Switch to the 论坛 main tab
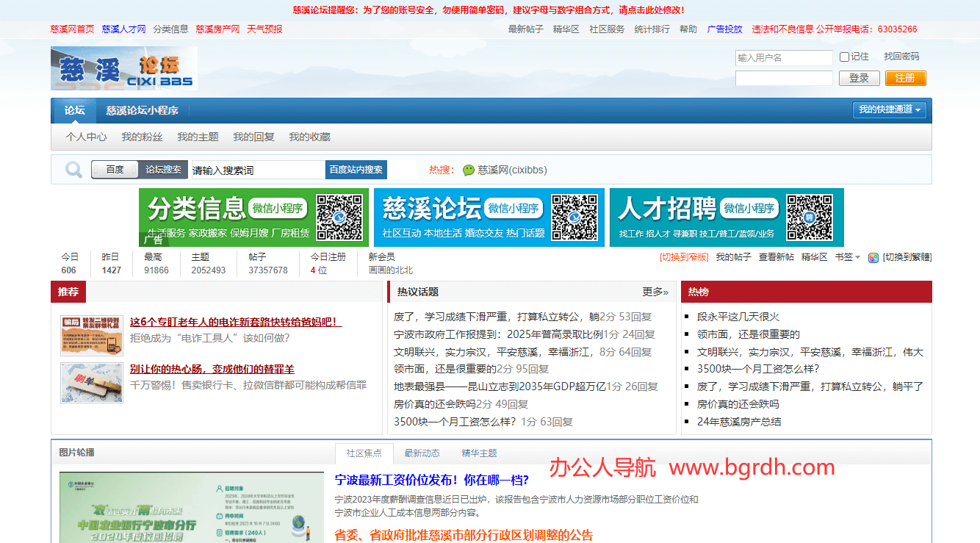Viewport: 980px width, 543px height. pyautogui.click(x=74, y=111)
